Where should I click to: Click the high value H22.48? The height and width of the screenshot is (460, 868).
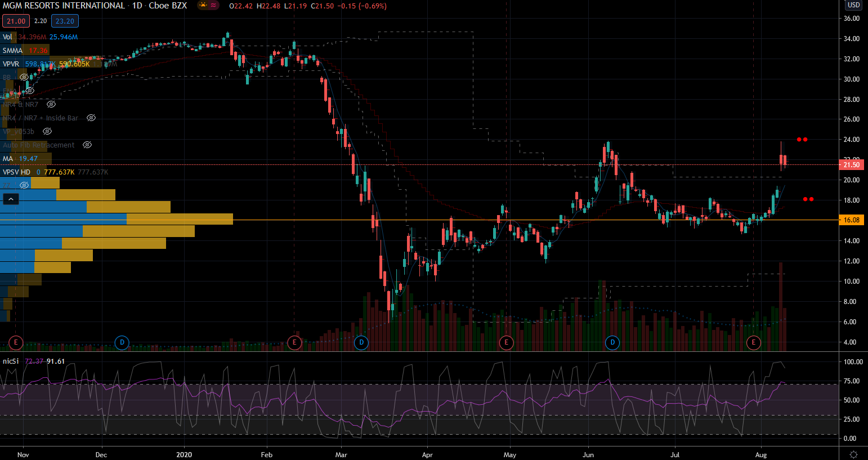[x=268, y=6]
